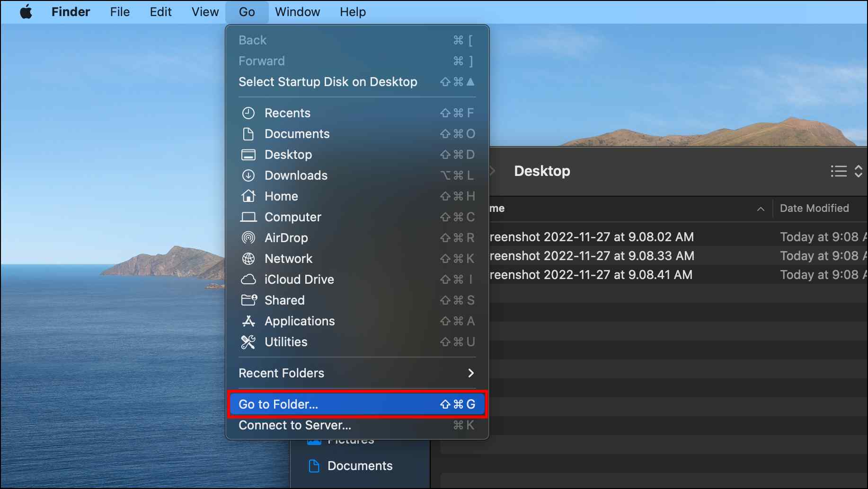
Task: Click the Home house icon
Action: click(248, 196)
